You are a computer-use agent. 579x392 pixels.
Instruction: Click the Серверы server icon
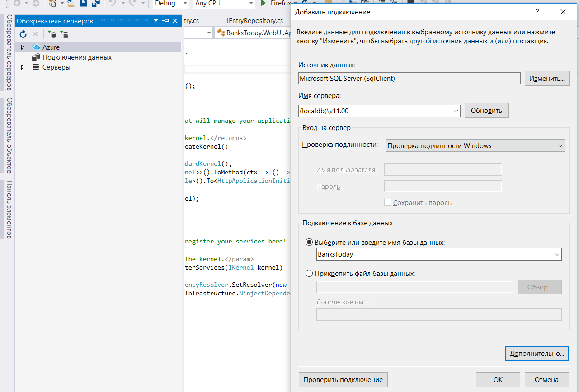coord(36,67)
